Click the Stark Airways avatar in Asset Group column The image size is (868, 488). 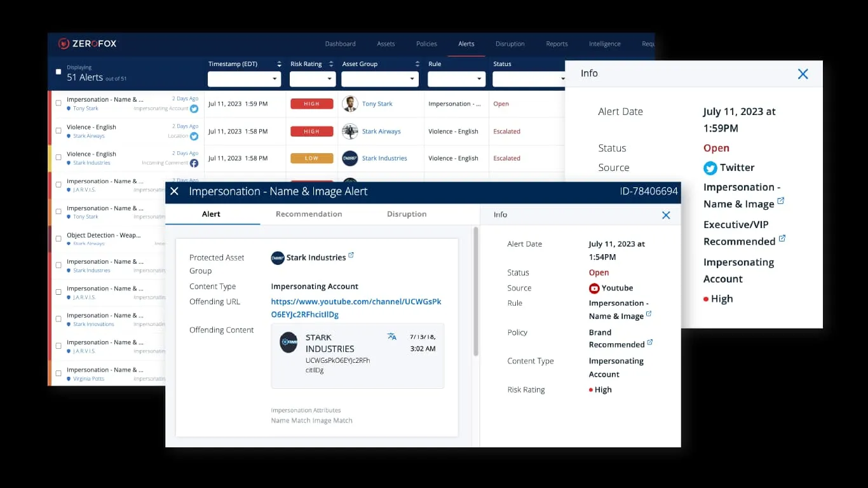click(350, 132)
